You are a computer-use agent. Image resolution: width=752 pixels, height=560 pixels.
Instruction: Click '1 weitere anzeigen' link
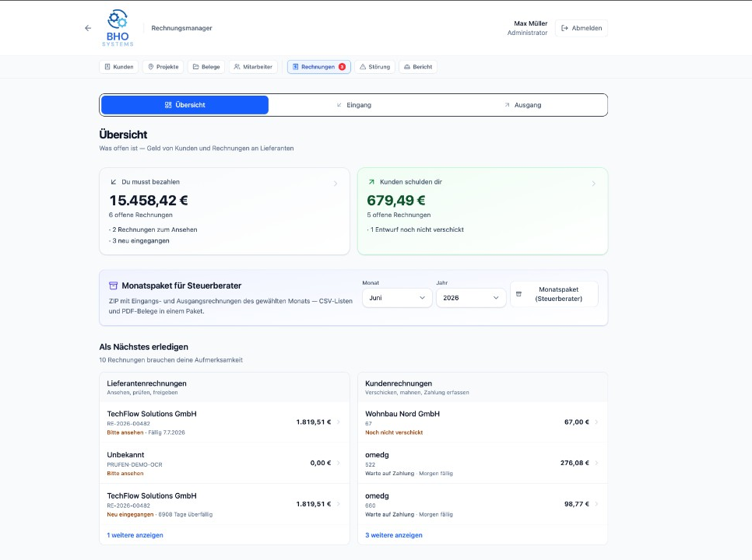coord(135,535)
